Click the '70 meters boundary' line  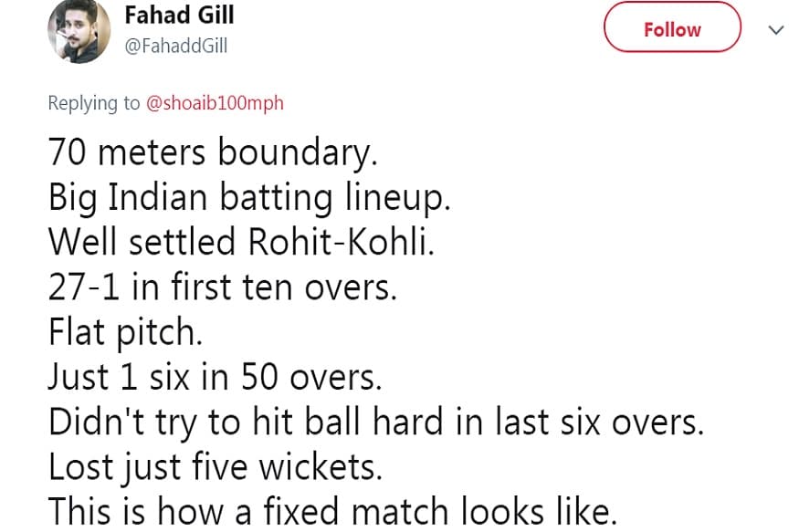tap(213, 152)
